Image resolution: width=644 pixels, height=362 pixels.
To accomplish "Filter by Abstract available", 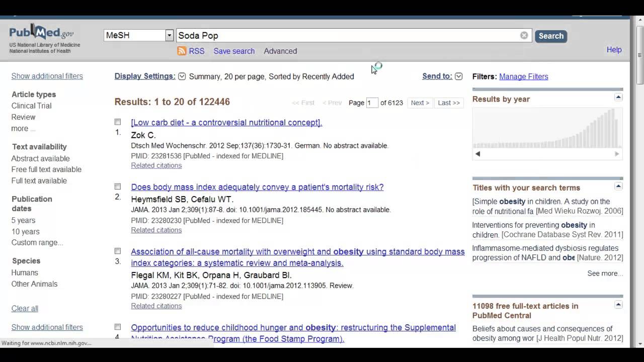I will 41,158.
